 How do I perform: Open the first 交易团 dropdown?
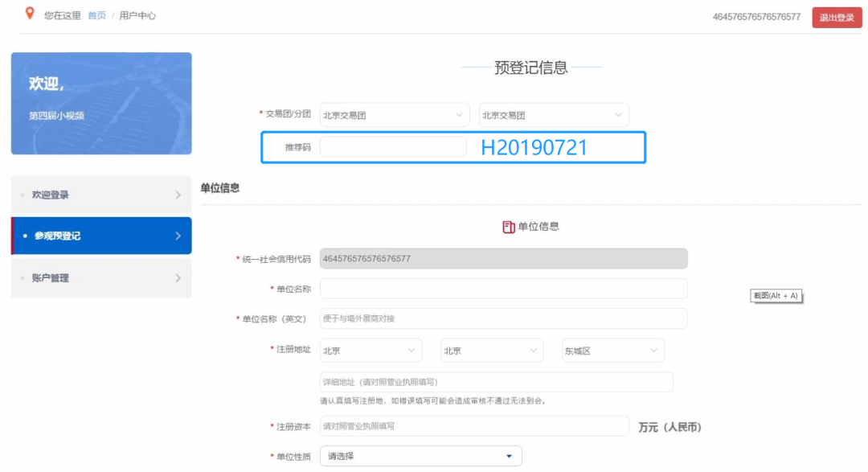tap(394, 115)
